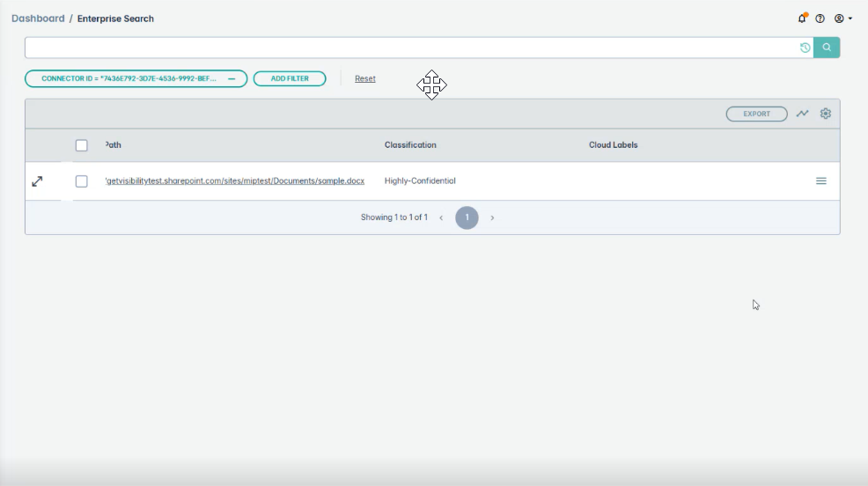This screenshot has width=868, height=486.
Task: Click the search history clock icon
Action: pos(805,48)
